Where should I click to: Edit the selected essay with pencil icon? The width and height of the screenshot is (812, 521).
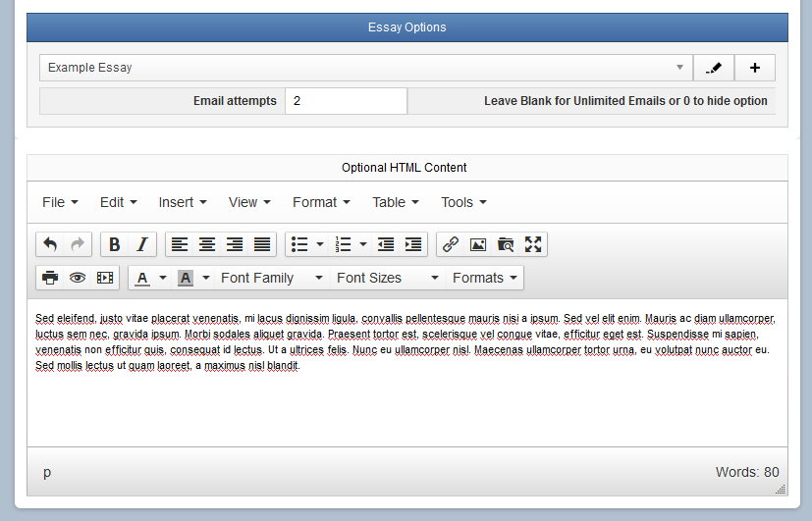point(714,68)
